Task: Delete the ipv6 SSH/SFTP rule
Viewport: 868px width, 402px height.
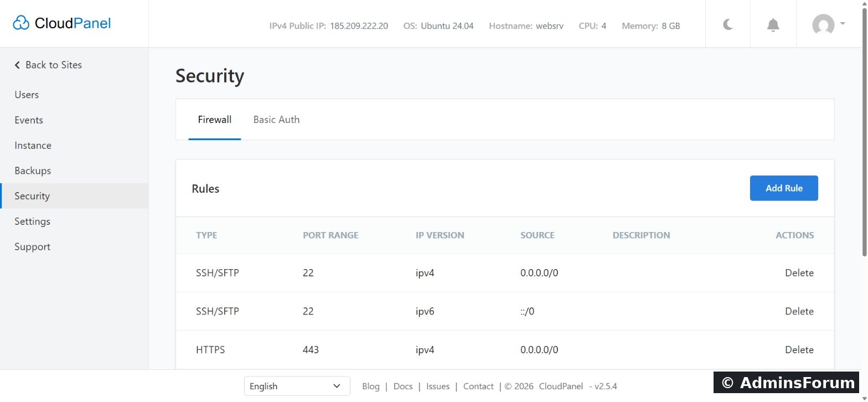Action: [x=799, y=311]
